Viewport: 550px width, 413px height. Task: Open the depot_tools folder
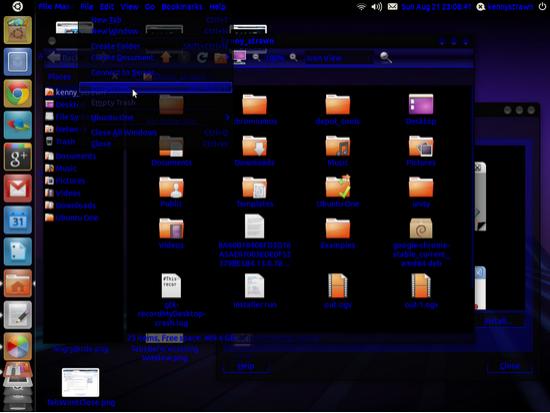pos(338,109)
